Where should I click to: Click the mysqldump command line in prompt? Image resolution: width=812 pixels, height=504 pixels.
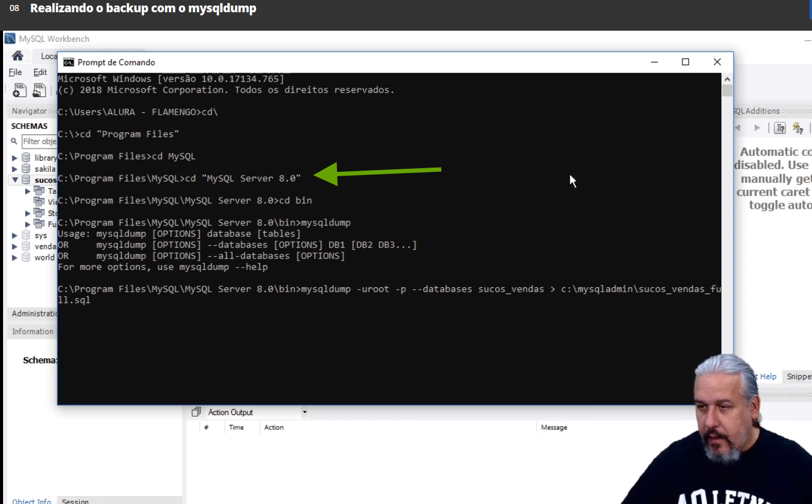390,295
